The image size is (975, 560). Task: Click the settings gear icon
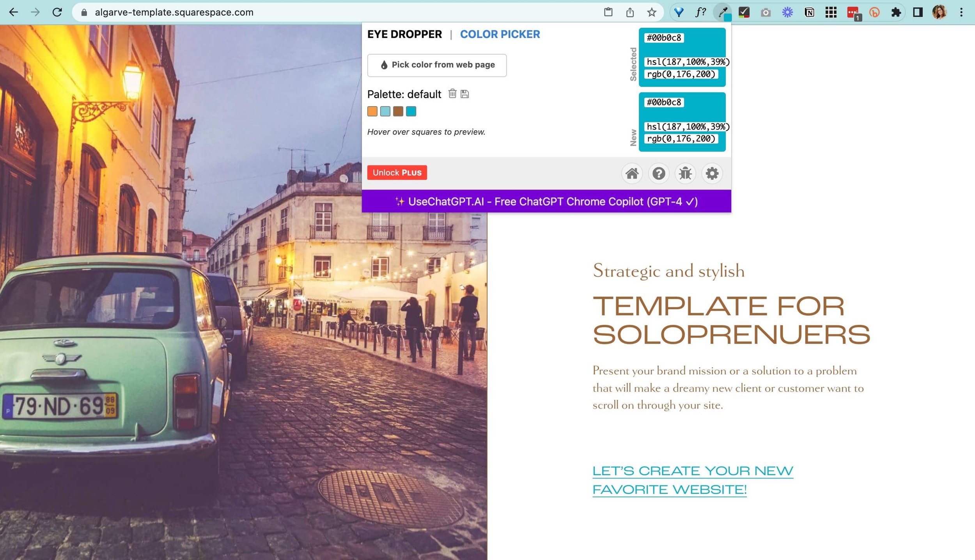click(712, 174)
